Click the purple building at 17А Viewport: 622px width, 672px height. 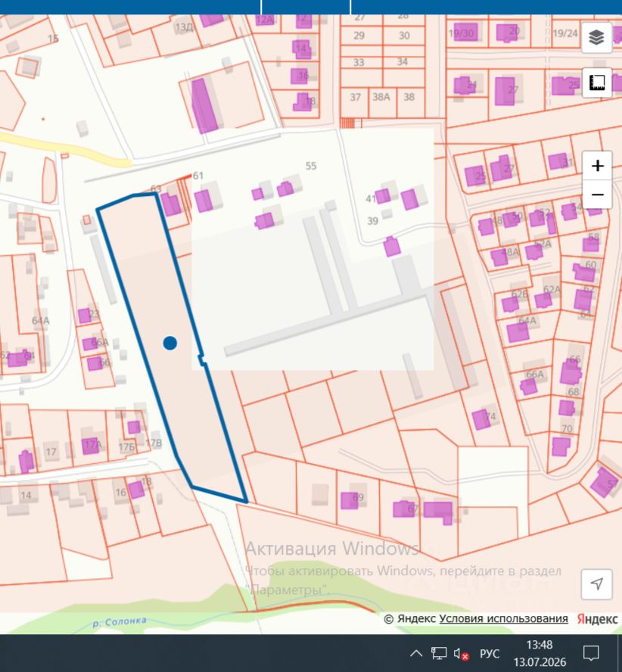tap(91, 446)
